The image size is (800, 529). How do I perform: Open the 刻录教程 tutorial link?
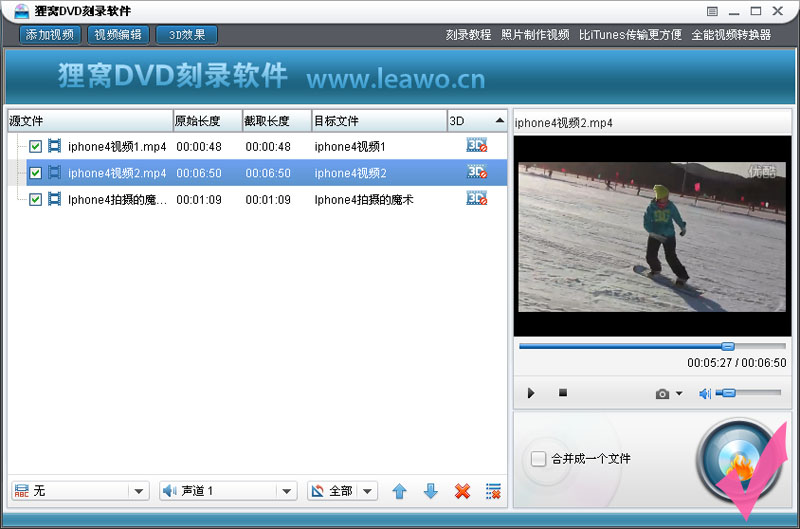click(x=468, y=35)
